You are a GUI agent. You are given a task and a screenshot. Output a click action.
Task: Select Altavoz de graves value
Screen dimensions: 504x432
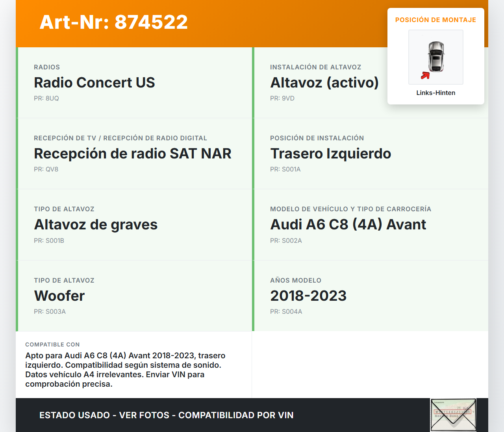(x=96, y=225)
